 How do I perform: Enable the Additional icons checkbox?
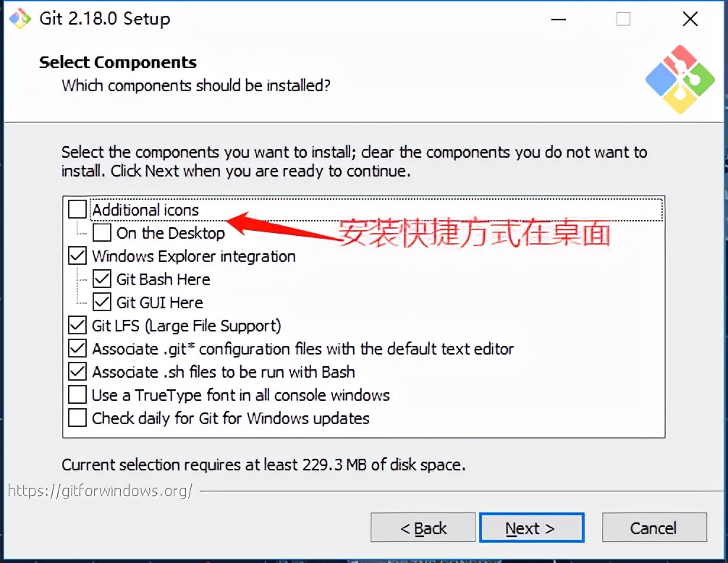(x=77, y=210)
